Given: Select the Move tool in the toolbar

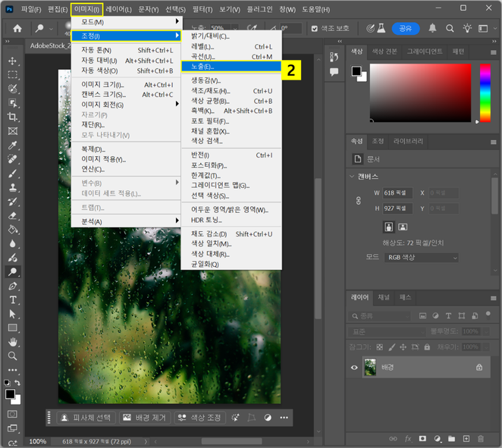Looking at the screenshot, I should coord(12,61).
